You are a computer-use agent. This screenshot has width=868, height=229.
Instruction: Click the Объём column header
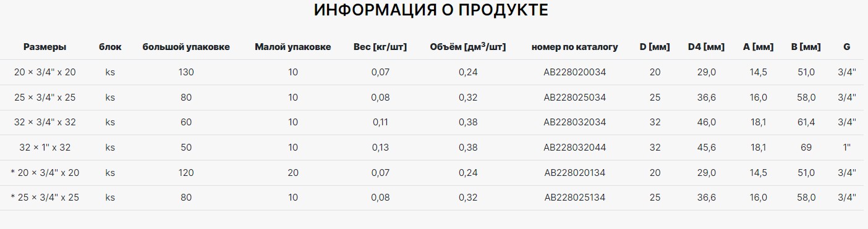click(x=467, y=46)
